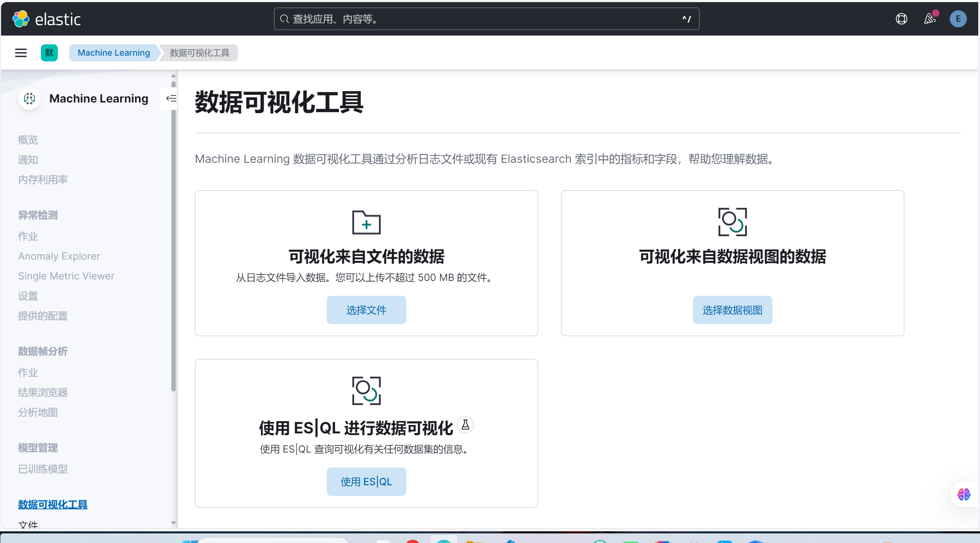Click the sidebar scroll down arrow
The width and height of the screenshot is (980, 543).
click(174, 523)
